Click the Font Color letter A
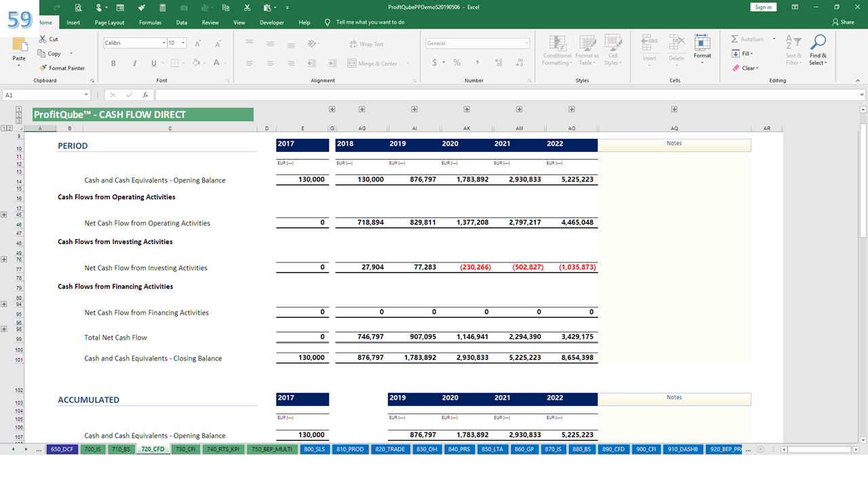The image size is (868, 488). pos(216,63)
